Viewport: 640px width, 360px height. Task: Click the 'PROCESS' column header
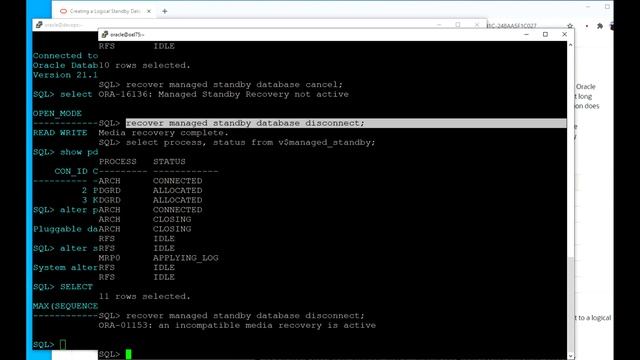[x=118, y=162]
